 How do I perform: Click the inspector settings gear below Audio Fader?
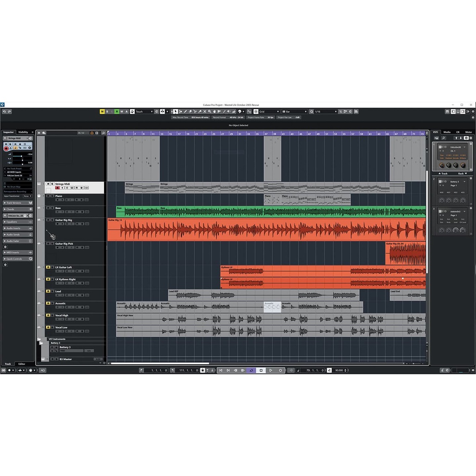click(5, 247)
